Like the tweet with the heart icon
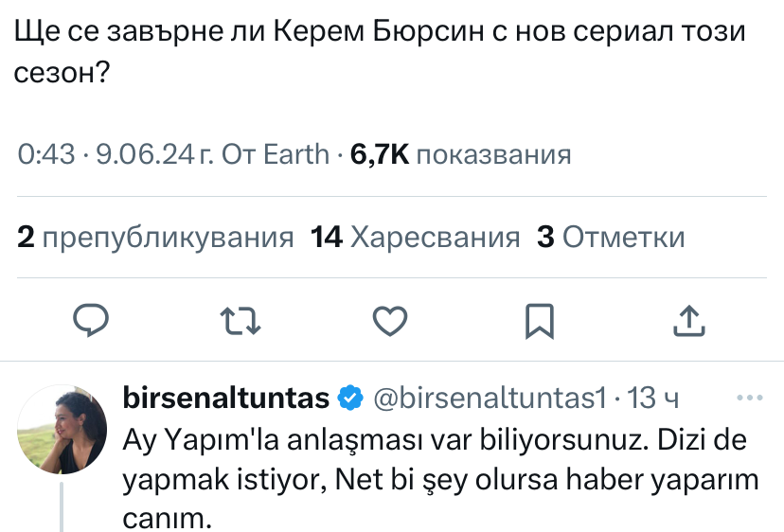This screenshot has width=784, height=532. point(389,320)
